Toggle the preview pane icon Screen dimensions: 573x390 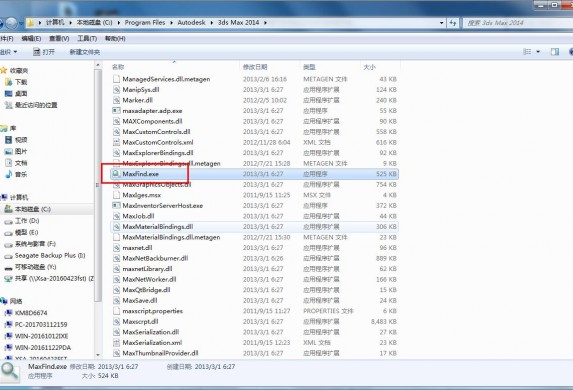coord(555,52)
